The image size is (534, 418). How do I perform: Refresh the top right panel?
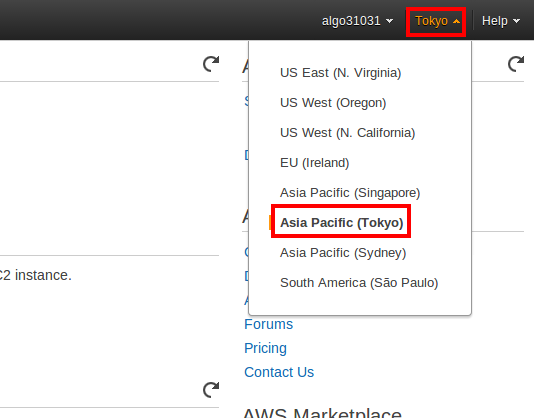[516, 64]
